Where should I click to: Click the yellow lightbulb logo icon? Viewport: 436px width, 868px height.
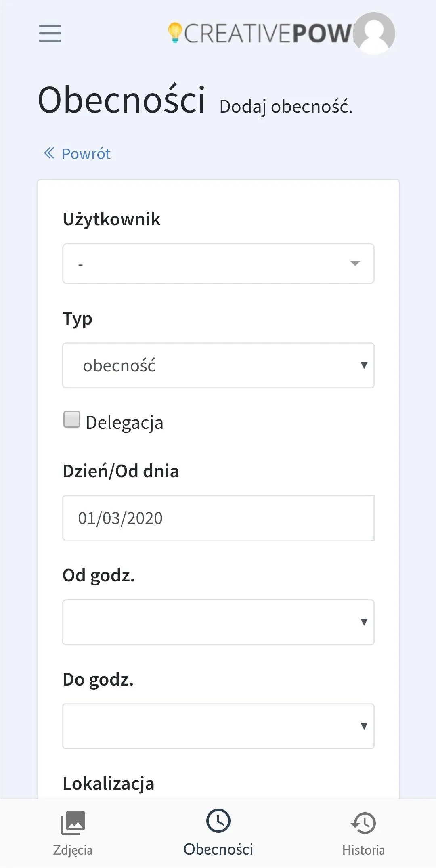click(175, 32)
